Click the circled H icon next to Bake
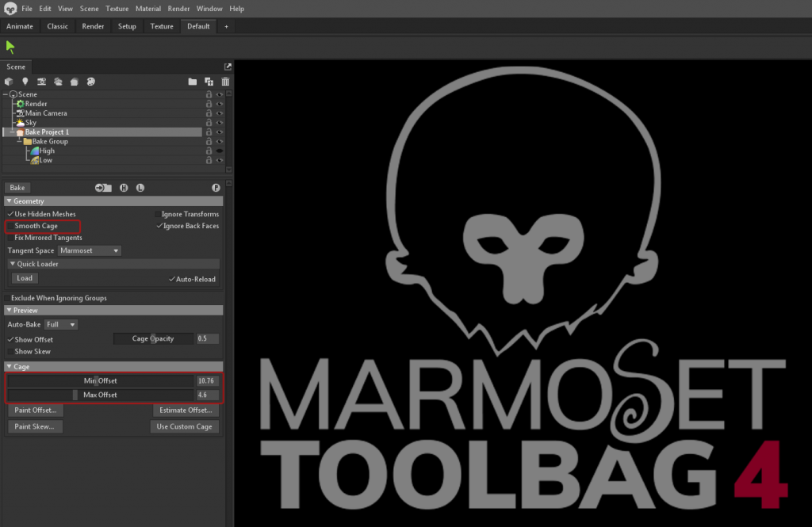The width and height of the screenshot is (812, 527). (x=124, y=188)
